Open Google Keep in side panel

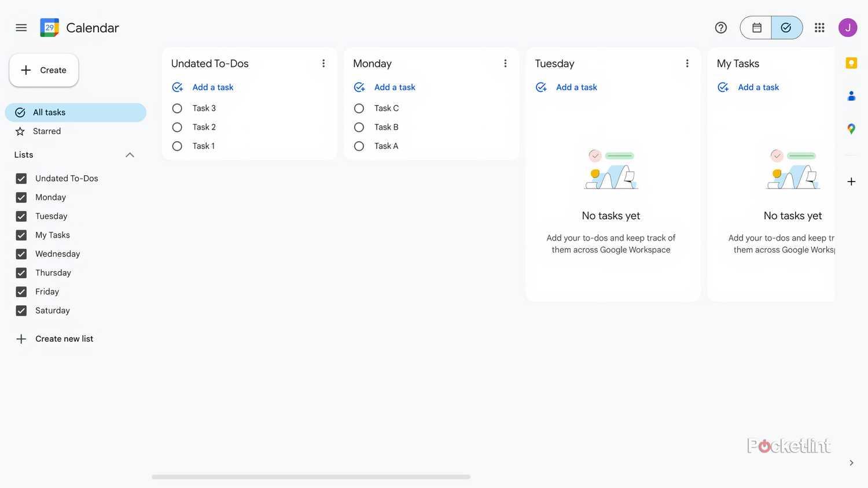(851, 63)
